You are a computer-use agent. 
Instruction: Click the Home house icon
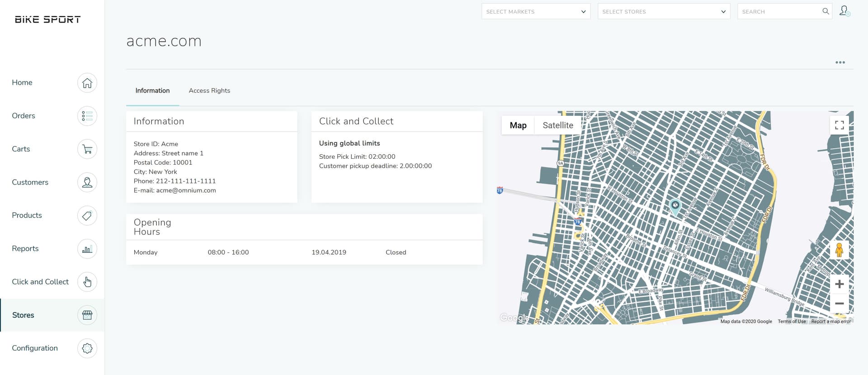(x=87, y=83)
